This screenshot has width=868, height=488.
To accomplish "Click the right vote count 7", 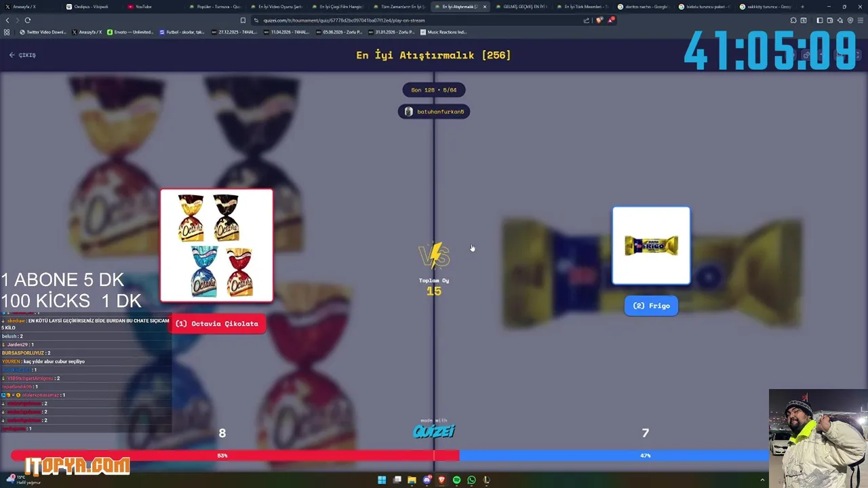I will 645,433.
